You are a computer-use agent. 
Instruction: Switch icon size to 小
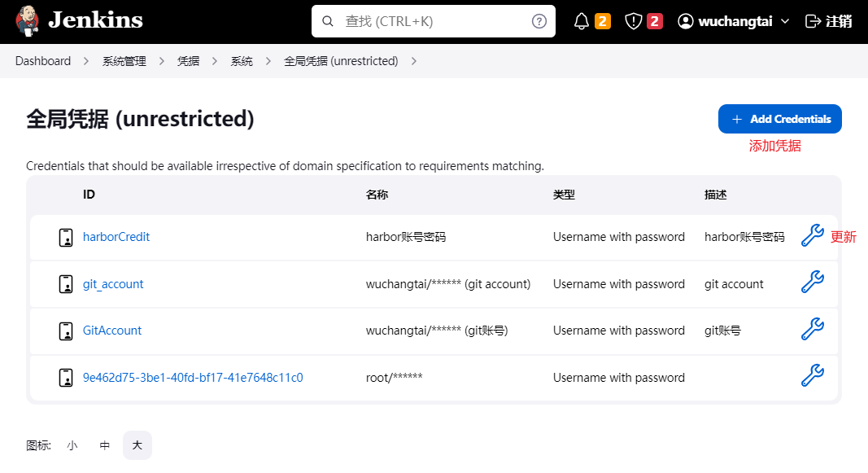click(x=72, y=445)
